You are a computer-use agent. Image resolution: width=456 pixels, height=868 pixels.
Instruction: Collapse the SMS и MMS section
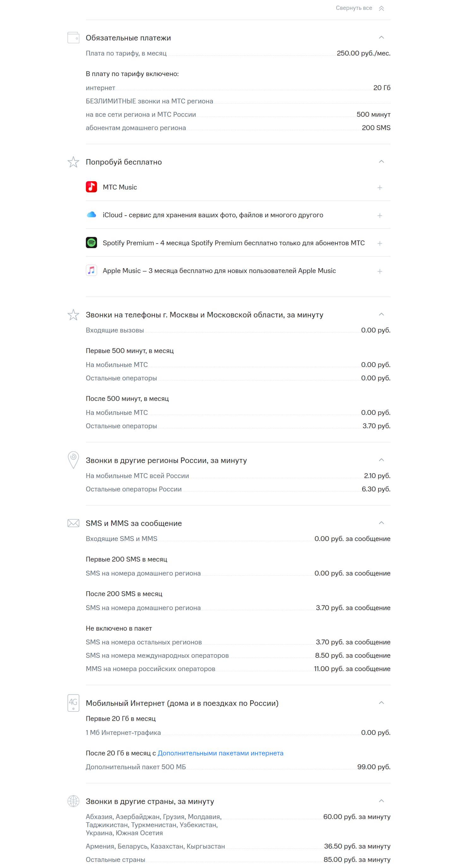381,523
